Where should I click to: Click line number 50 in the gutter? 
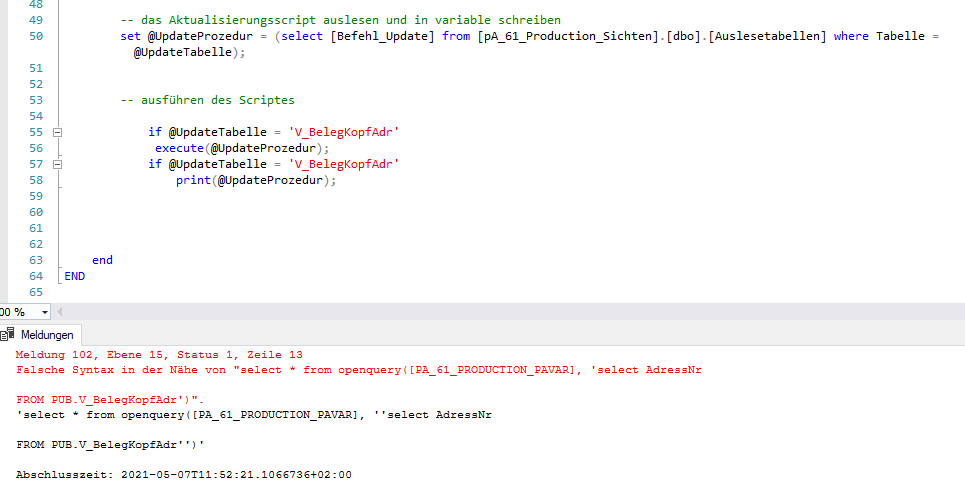[x=36, y=36]
